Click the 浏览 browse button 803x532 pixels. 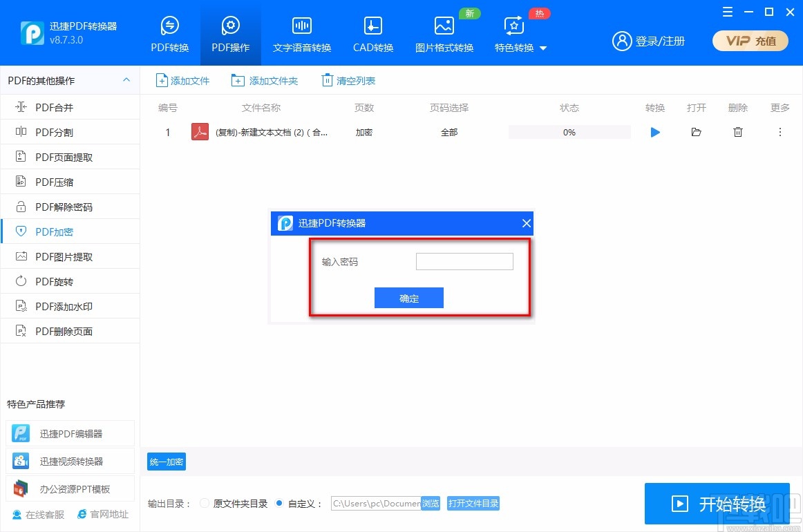pos(430,503)
